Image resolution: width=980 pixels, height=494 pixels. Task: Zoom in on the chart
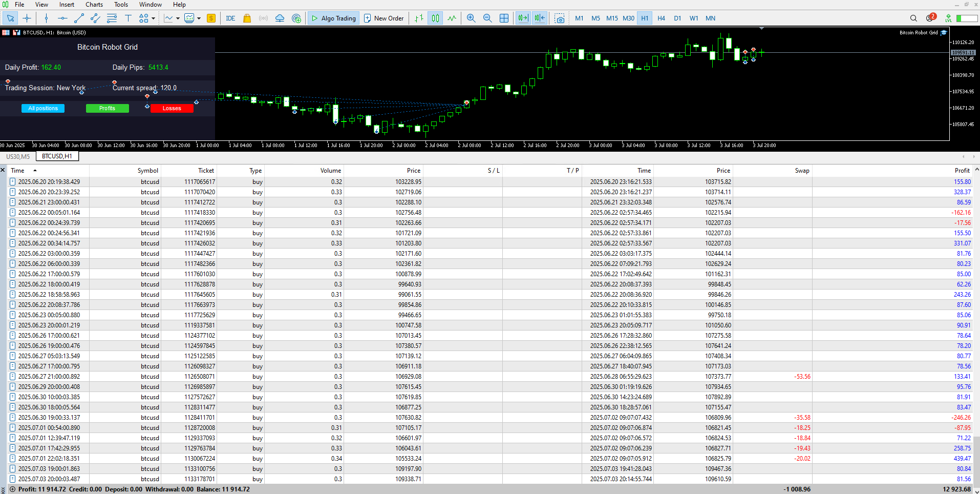click(471, 18)
